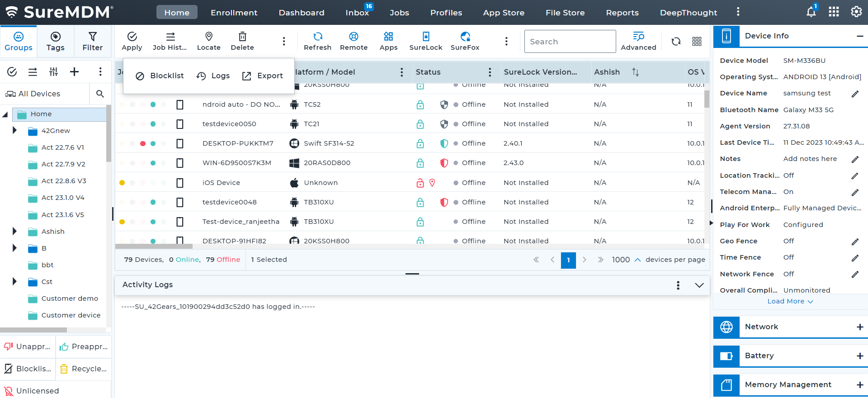Image resolution: width=868 pixels, height=398 pixels.
Task: Open the Reports tab
Action: pyautogui.click(x=622, y=13)
